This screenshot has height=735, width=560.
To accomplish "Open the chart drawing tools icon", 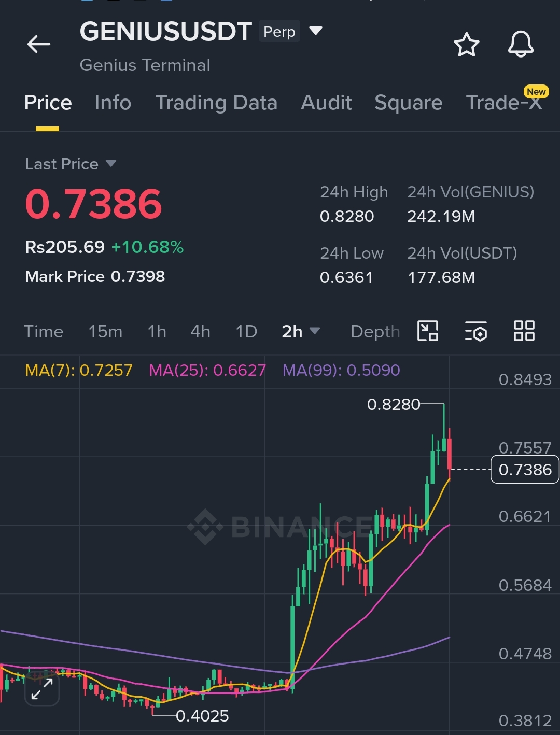I will point(428,331).
